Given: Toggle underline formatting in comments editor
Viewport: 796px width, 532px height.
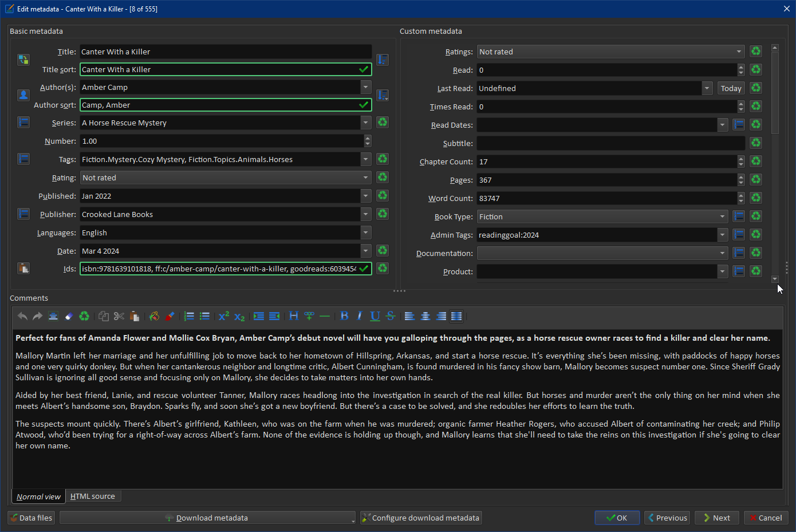Looking at the screenshot, I should (375, 316).
